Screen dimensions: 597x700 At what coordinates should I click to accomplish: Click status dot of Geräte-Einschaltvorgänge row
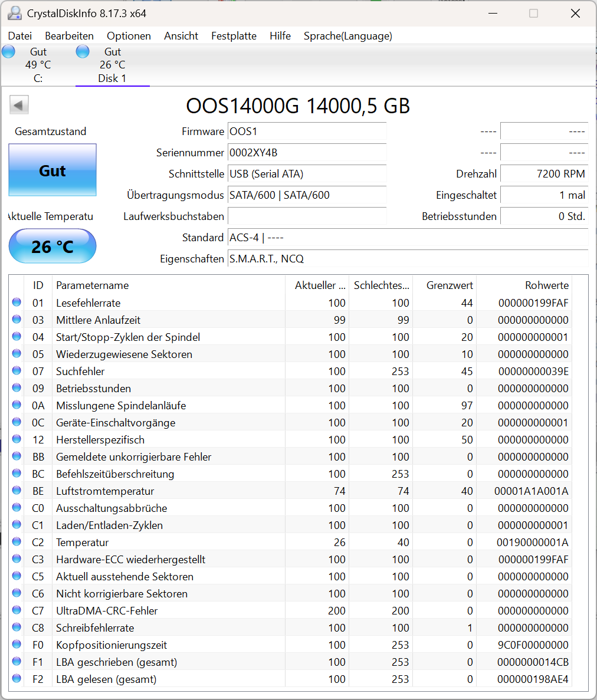17,422
